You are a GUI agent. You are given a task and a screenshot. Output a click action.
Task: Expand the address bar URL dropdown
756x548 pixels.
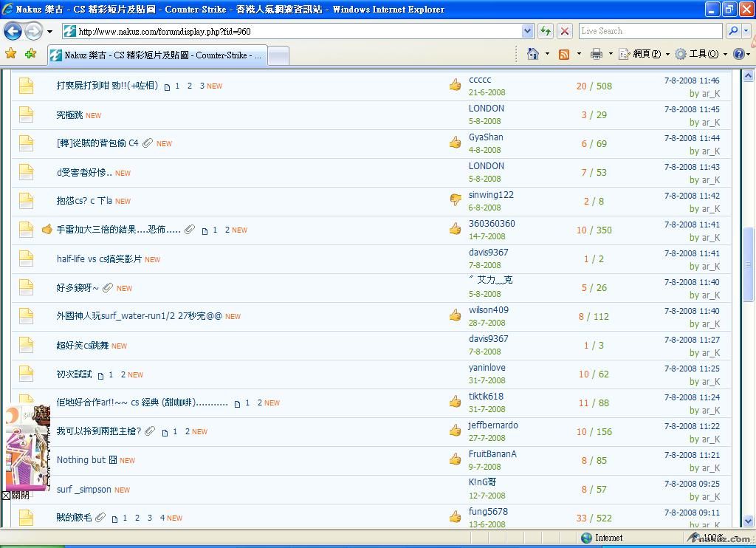(527, 31)
